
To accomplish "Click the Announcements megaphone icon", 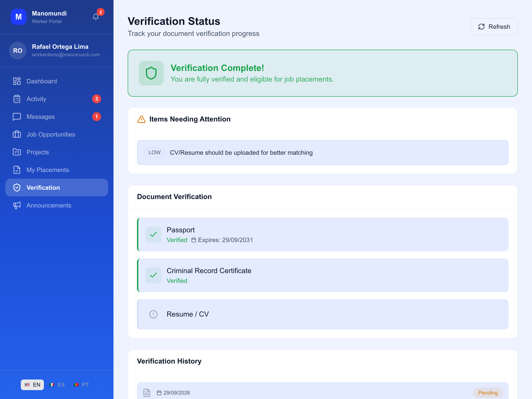I will point(17,205).
